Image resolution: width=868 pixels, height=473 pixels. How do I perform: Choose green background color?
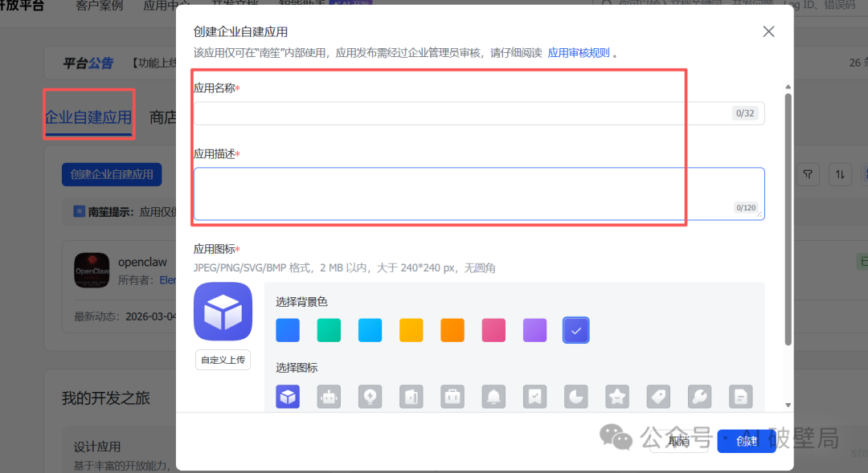[x=329, y=330]
